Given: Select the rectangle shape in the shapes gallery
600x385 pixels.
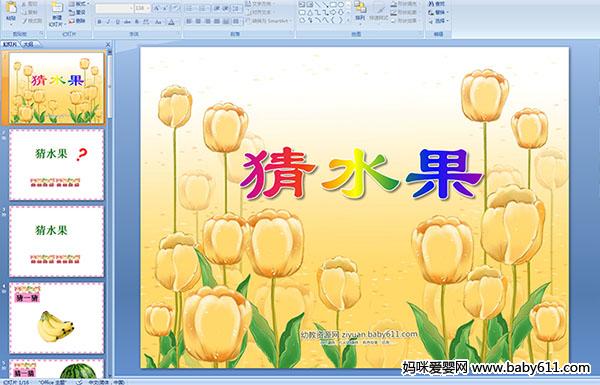Looking at the screenshot, I should tap(333, 4).
